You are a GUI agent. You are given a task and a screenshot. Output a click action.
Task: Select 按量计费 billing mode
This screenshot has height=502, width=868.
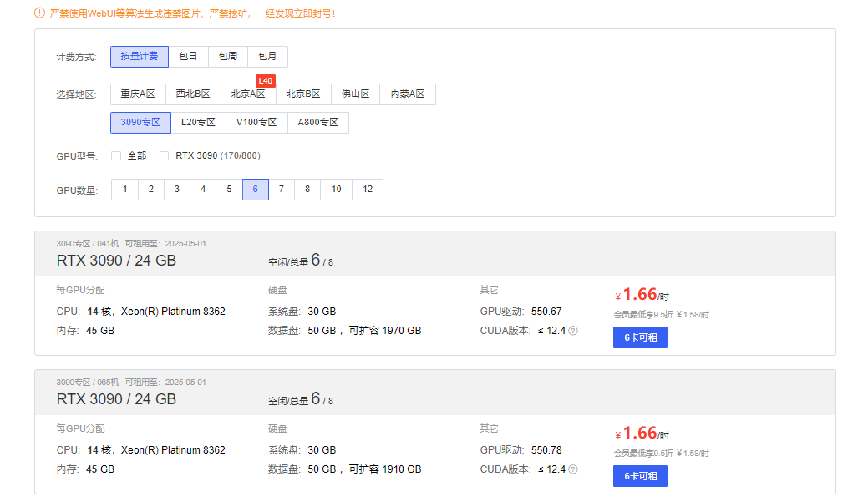click(140, 57)
